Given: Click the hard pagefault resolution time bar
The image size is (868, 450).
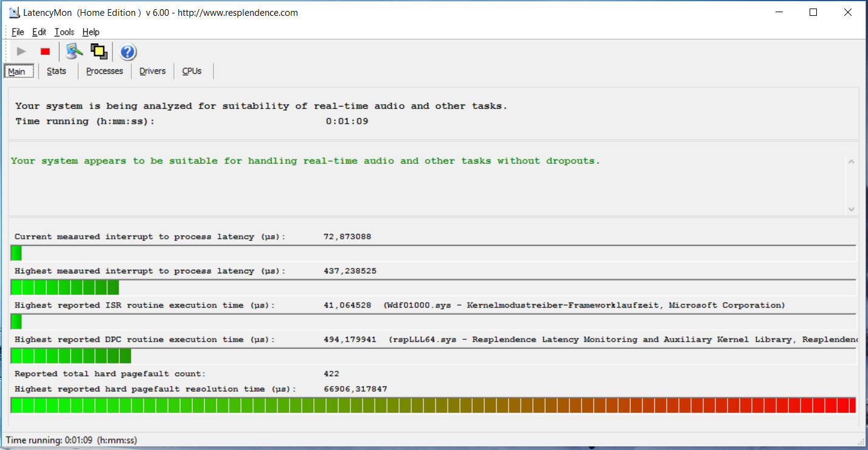Looking at the screenshot, I should pyautogui.click(x=433, y=405).
